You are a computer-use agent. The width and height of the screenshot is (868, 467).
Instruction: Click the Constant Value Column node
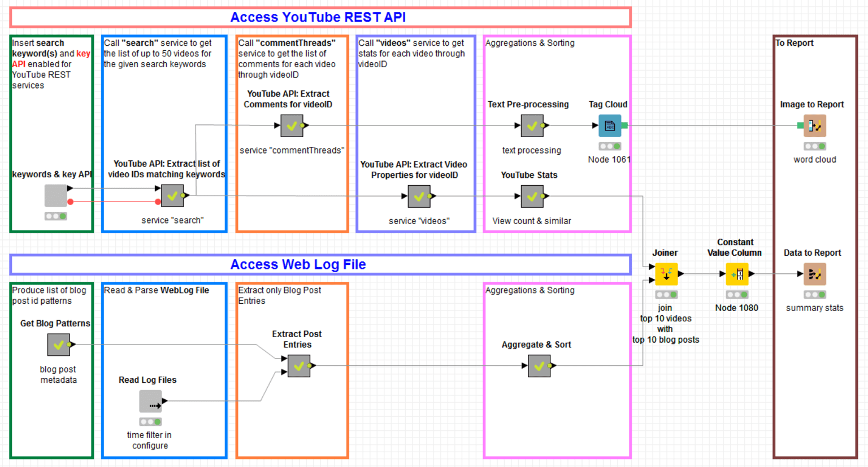(737, 274)
